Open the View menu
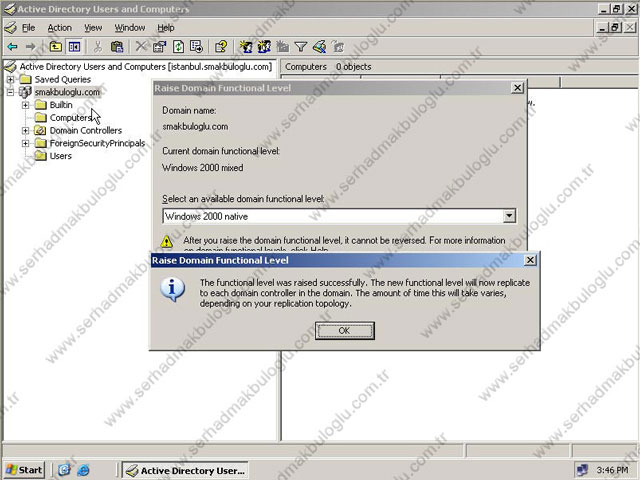The width and height of the screenshot is (640, 480). point(93,28)
